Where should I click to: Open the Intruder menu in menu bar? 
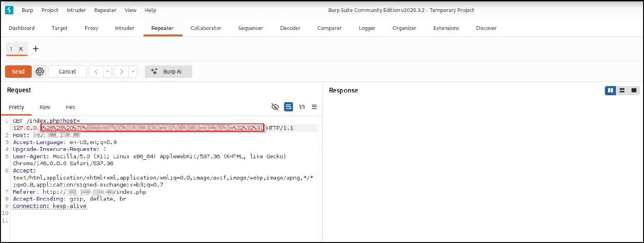(x=76, y=10)
